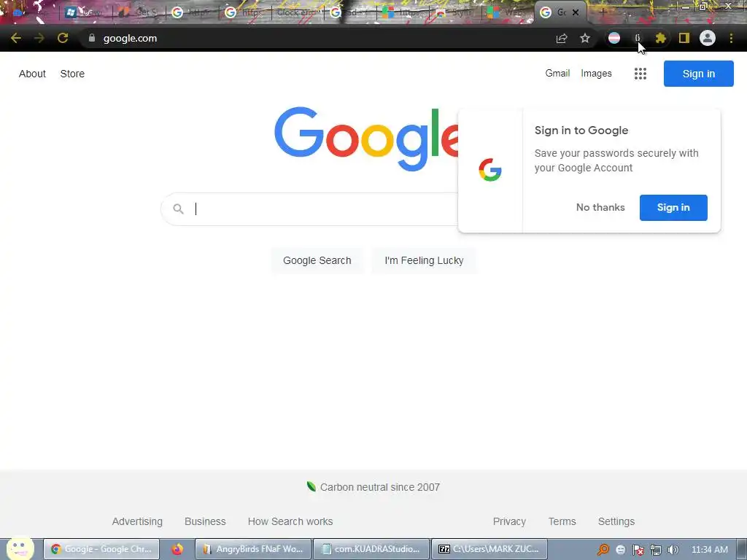Open the Privacy footer link
This screenshot has height=560, width=747.
pyautogui.click(x=509, y=521)
